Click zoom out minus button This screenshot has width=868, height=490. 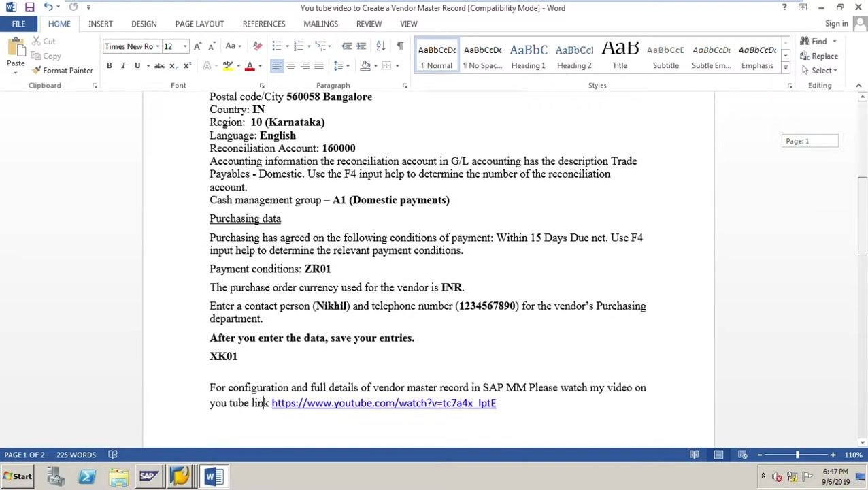(760, 455)
